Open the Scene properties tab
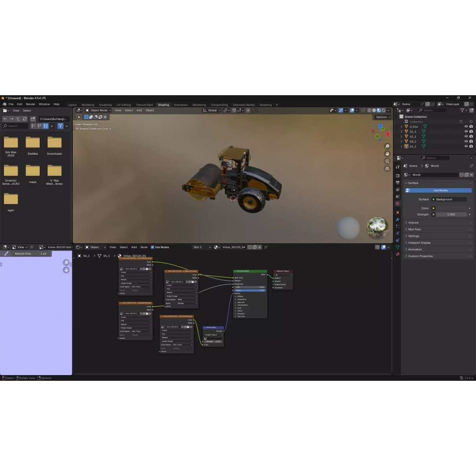Viewport: 476px width, 476px height. (x=398, y=197)
